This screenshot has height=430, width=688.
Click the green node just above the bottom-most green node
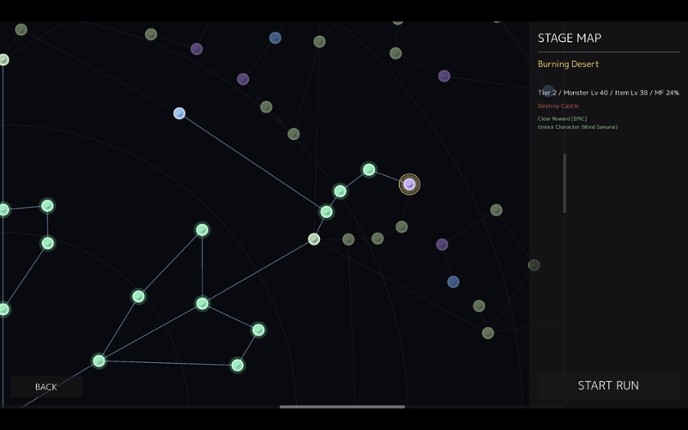[x=258, y=330]
